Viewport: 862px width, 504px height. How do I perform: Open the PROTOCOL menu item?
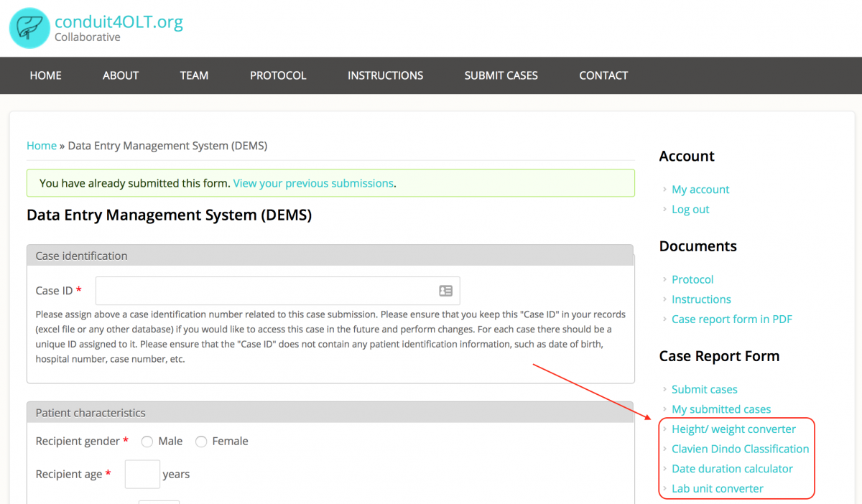[x=278, y=75]
